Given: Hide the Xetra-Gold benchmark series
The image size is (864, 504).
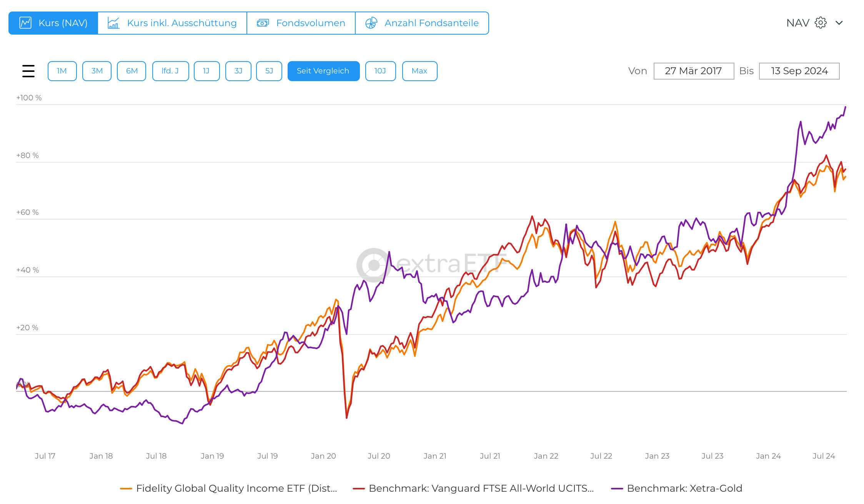Looking at the screenshot, I should coord(684,488).
